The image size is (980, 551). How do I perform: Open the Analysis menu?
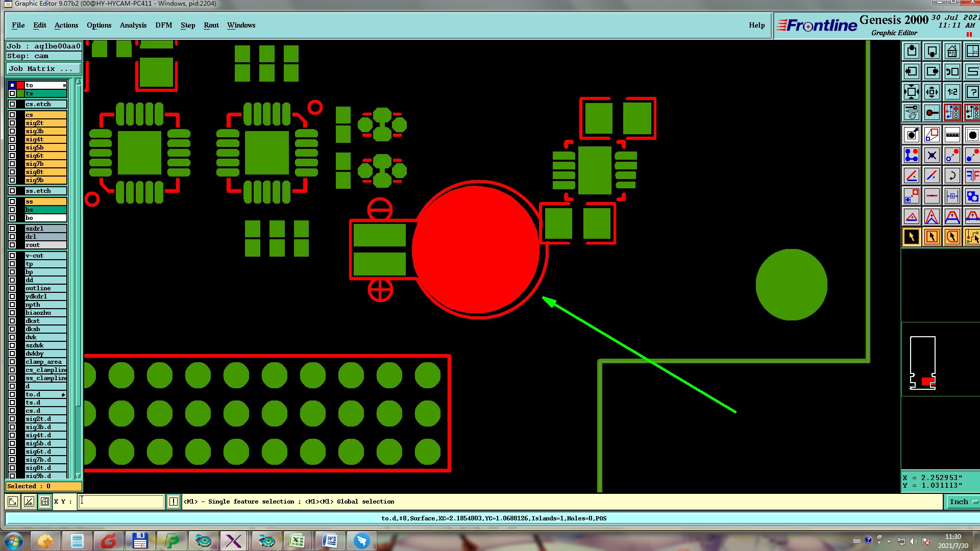(133, 25)
